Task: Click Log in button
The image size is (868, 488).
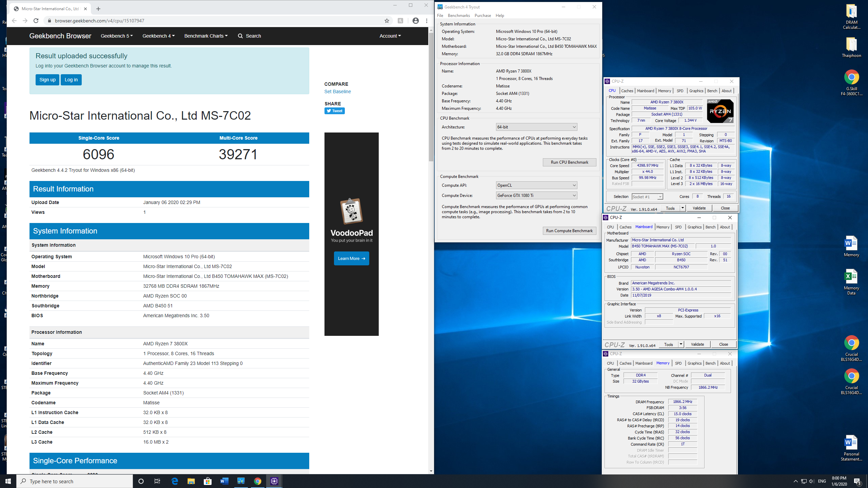Action: (x=71, y=80)
